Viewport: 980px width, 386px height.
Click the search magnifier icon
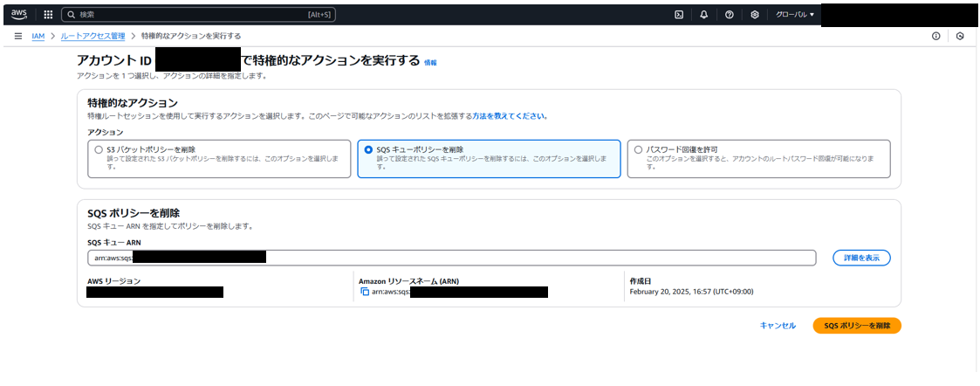click(72, 14)
